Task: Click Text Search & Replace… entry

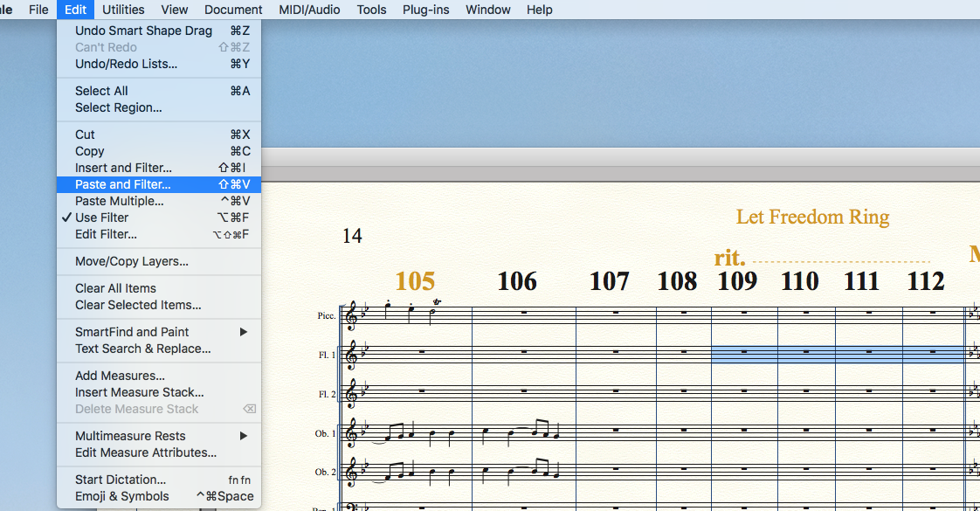Action: point(142,349)
